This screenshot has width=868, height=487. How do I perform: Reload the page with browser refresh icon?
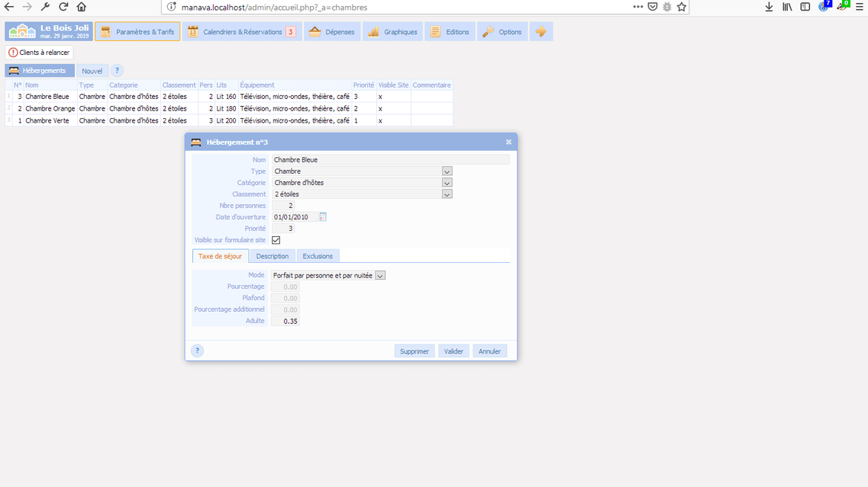pyautogui.click(x=64, y=7)
